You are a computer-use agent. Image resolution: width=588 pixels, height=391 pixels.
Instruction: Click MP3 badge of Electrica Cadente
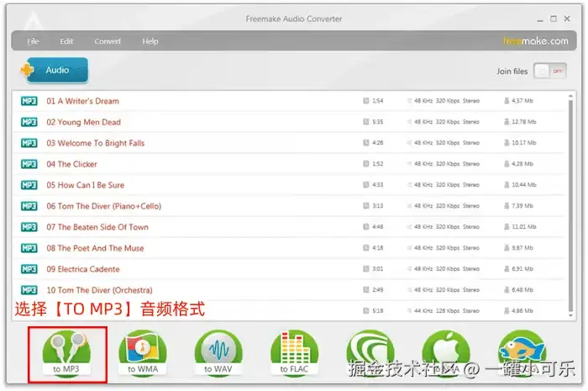(x=29, y=269)
